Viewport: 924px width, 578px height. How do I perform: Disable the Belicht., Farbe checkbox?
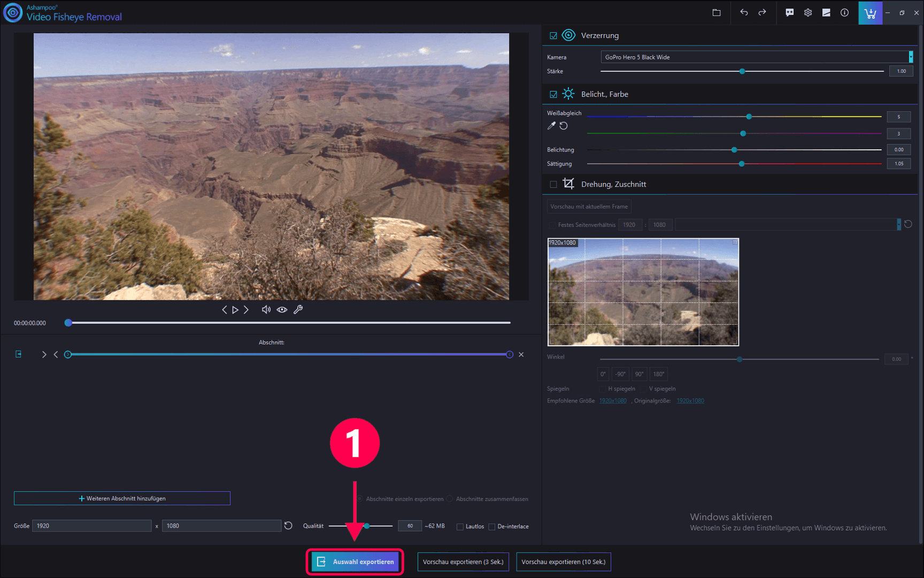pos(553,94)
